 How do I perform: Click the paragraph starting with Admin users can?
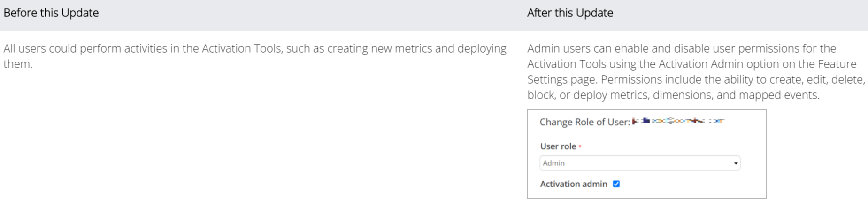[696, 71]
